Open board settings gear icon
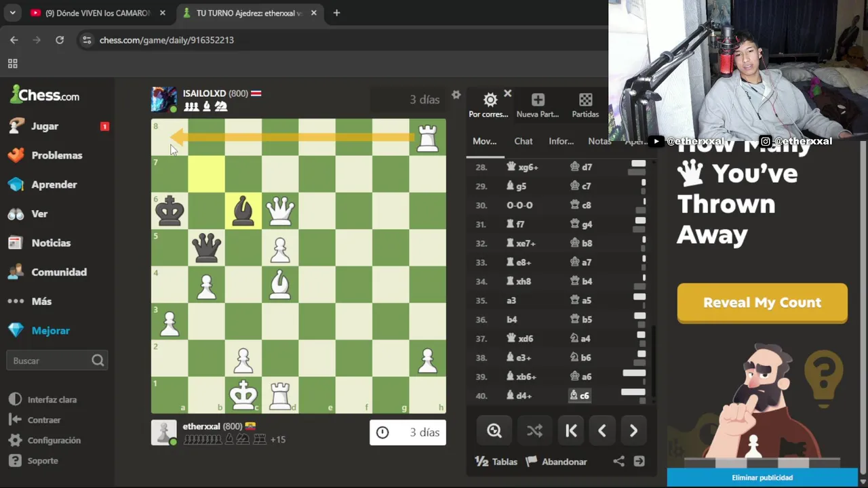The width and height of the screenshot is (868, 488). tap(456, 95)
